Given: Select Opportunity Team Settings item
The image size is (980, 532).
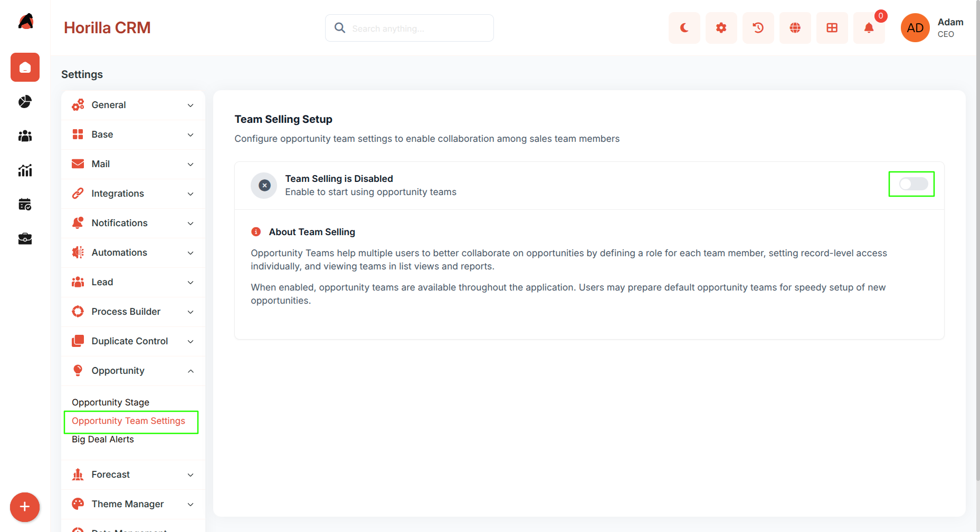Looking at the screenshot, I should pyautogui.click(x=128, y=421).
